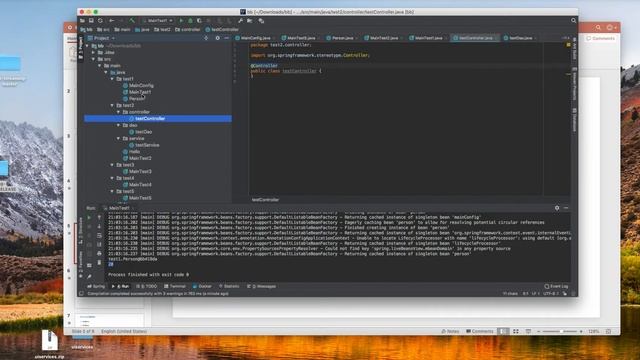
Task: Open the Messages tool window tab
Action: click(262, 287)
